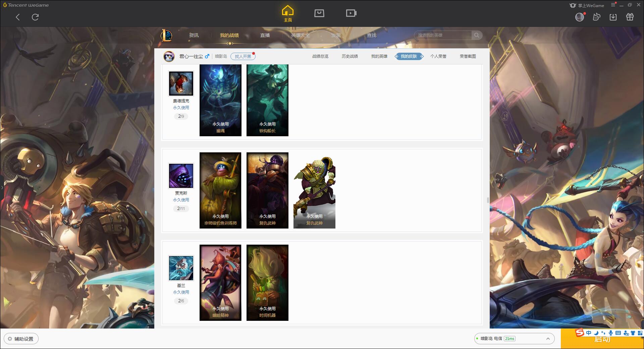This screenshot has height=349, width=644.
Task: Expand the left side panel arrow
Action: pos(2,187)
